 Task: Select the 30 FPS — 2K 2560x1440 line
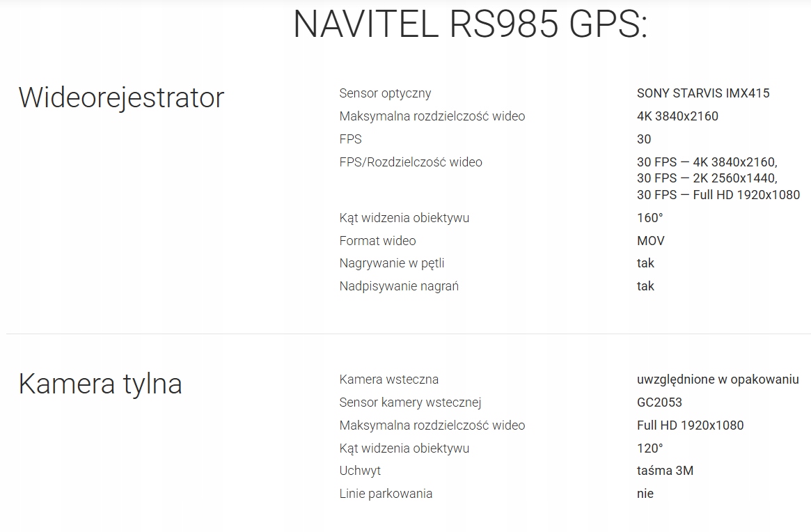[x=707, y=178]
